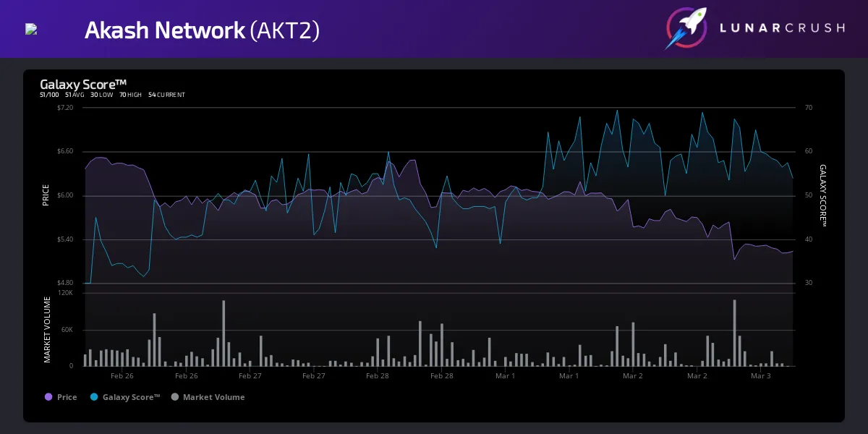
Task: Click the $4.80 price axis label
Action: [65, 283]
